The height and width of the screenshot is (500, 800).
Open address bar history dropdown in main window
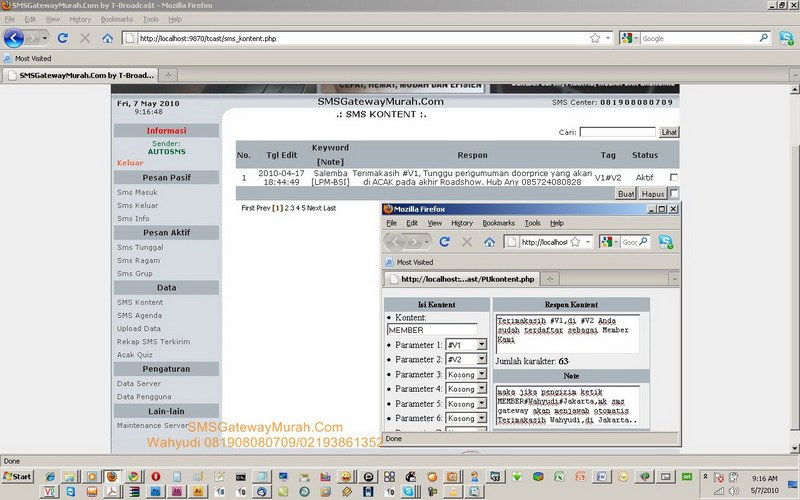[608, 38]
